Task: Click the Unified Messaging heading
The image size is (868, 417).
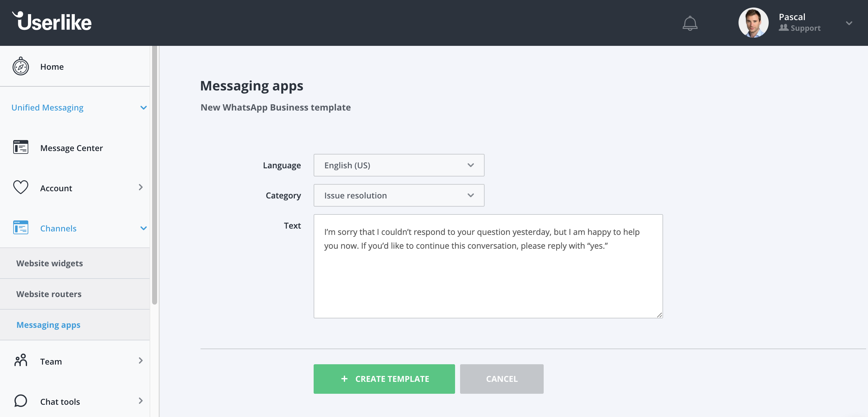Action: [47, 107]
